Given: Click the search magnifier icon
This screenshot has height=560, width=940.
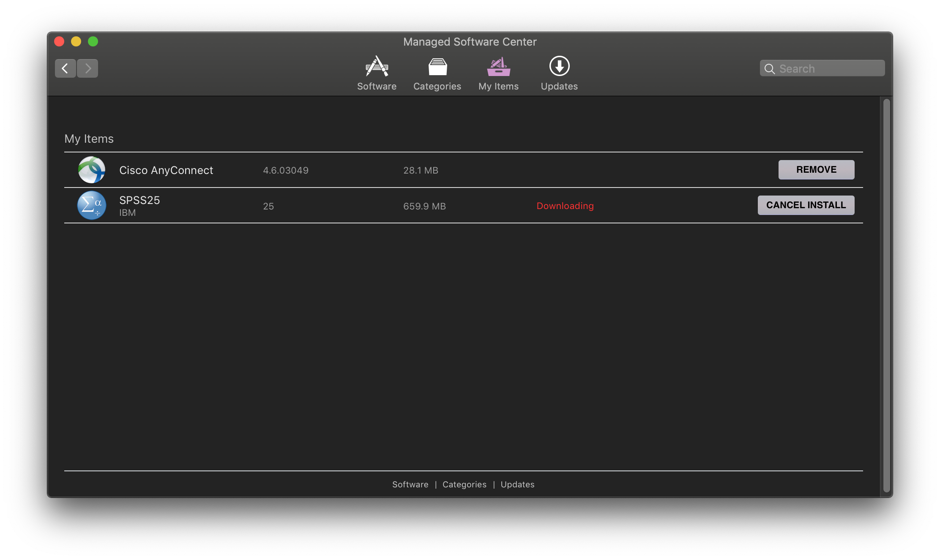Looking at the screenshot, I should (770, 69).
